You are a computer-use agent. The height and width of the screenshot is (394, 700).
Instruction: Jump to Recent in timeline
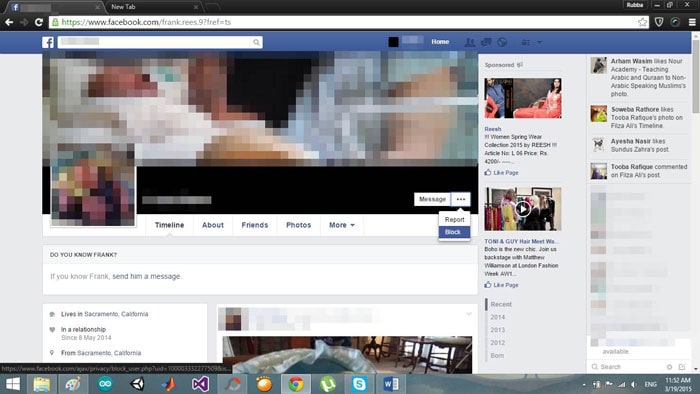pyautogui.click(x=501, y=304)
